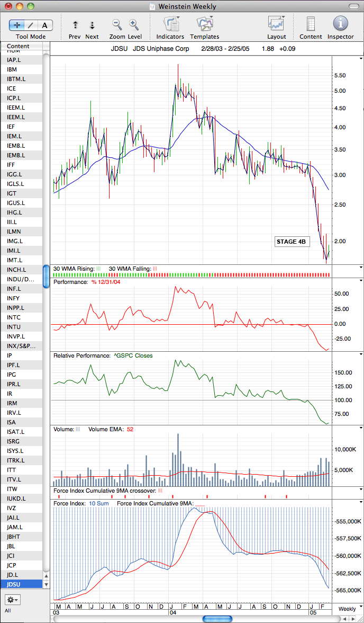Select ISRG in the content list
Image resolution: width=364 pixels, height=623 pixels.
click(21, 441)
